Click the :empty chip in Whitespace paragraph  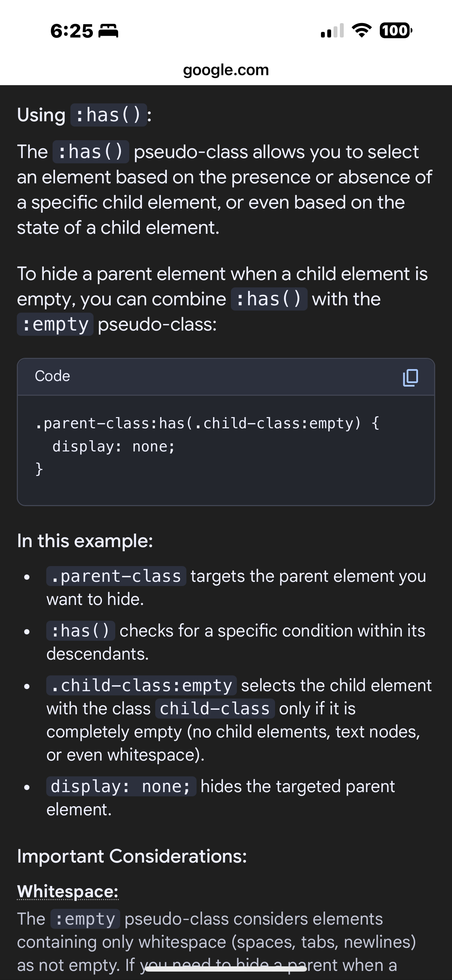[85, 919]
